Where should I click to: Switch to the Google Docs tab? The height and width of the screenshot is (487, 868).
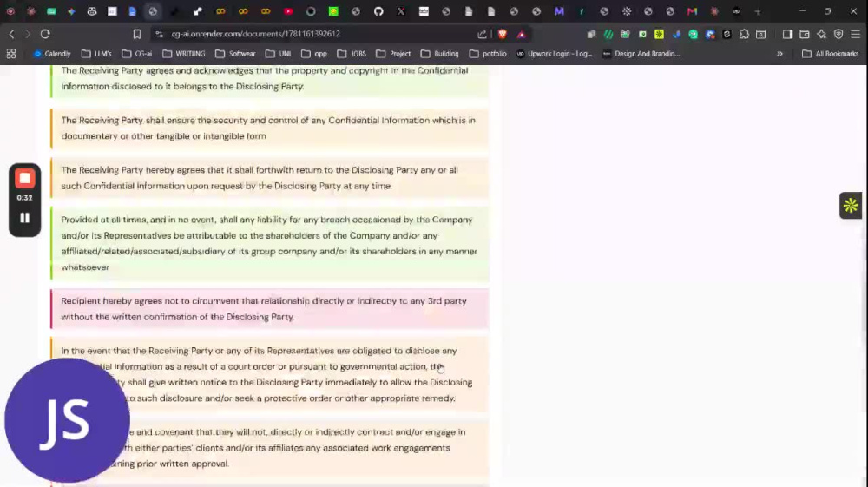pyautogui.click(x=132, y=11)
